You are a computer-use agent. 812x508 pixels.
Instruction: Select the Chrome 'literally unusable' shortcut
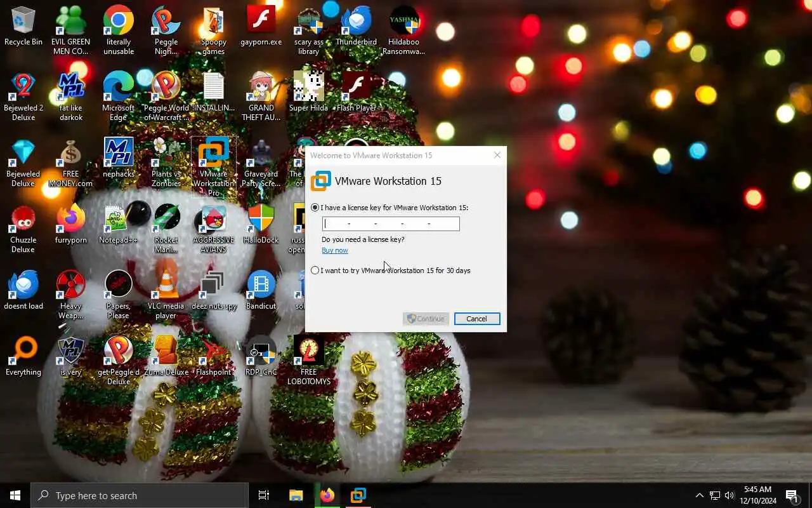click(x=119, y=30)
